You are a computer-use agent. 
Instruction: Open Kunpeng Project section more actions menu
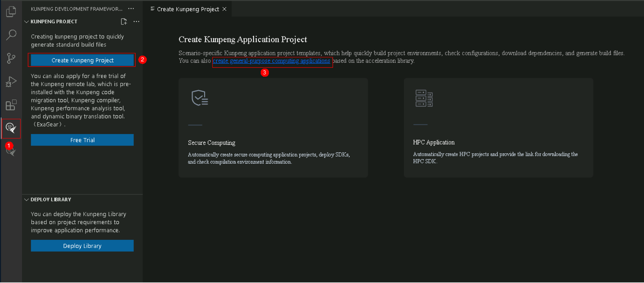136,22
